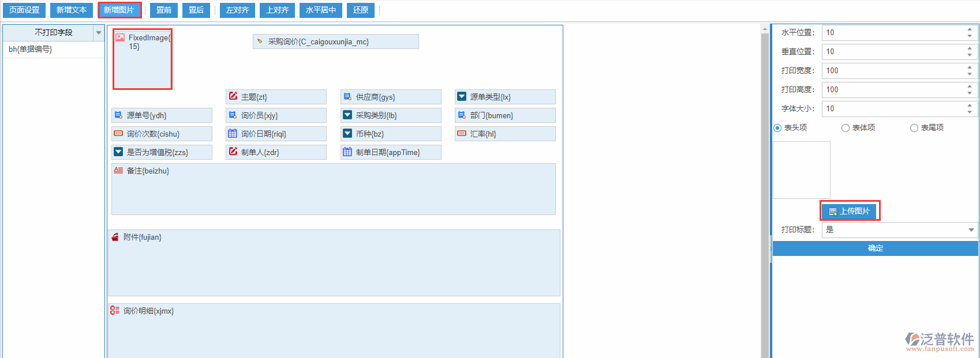
Task: Click the edit icon beside 制单人{zdr}
Action: point(233,151)
